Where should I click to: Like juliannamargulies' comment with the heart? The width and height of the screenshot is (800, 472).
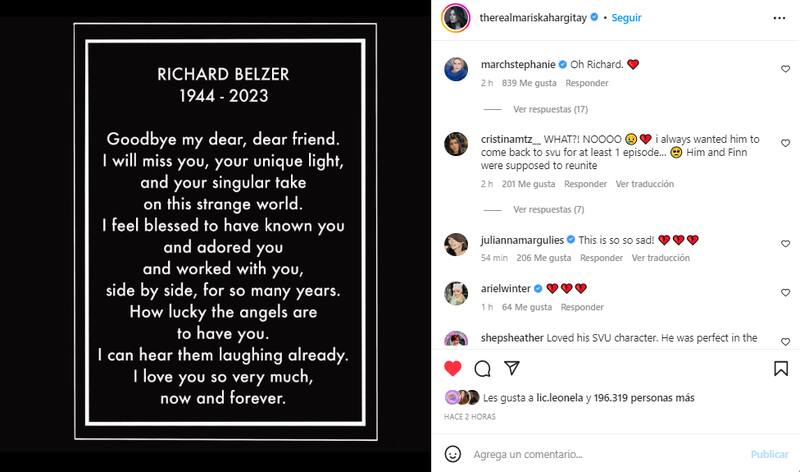pos(785,244)
